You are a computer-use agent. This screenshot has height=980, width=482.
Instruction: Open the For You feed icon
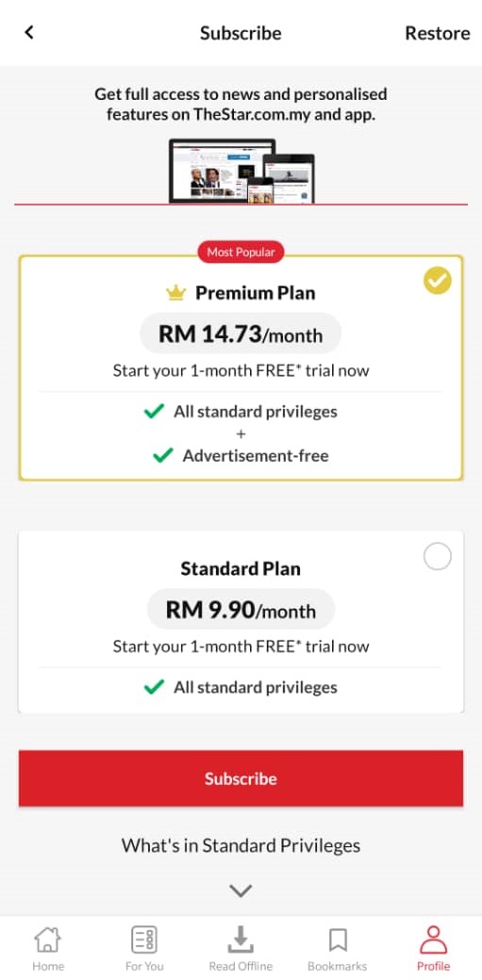click(x=144, y=939)
